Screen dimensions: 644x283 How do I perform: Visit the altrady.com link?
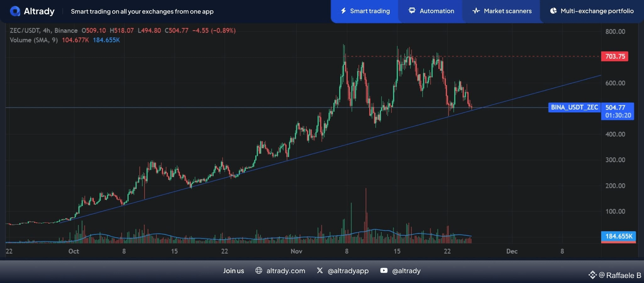point(286,271)
